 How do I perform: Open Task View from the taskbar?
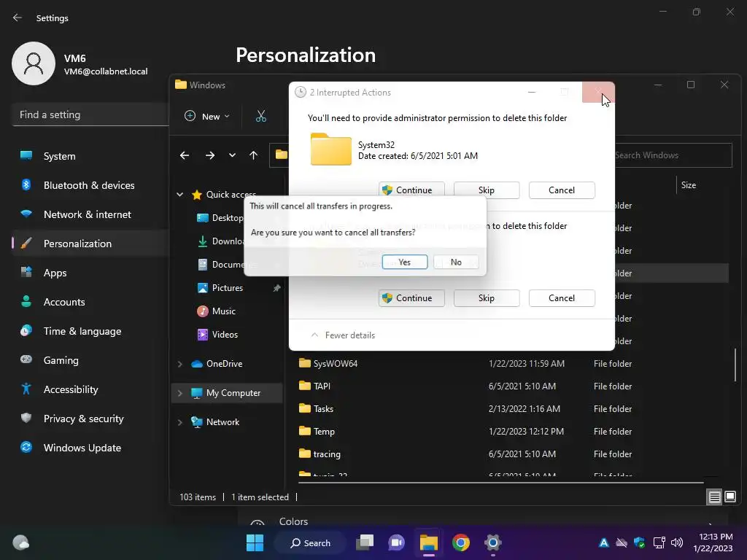tap(365, 542)
